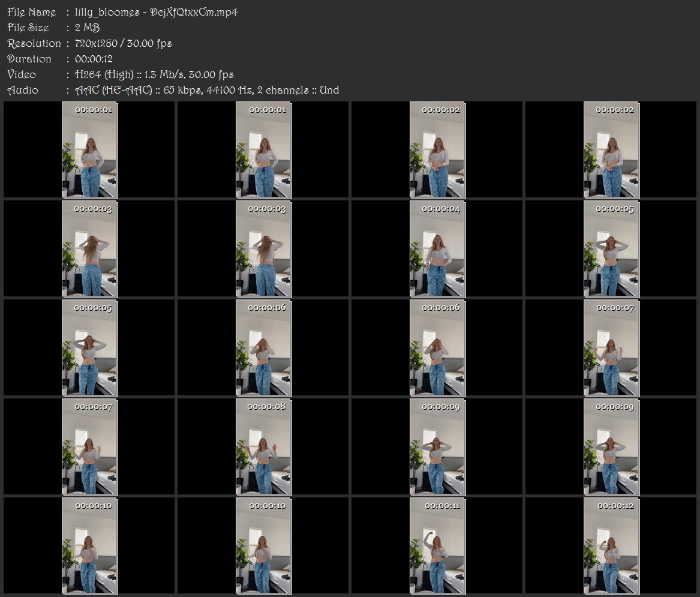Click the audio codec text 'AAC (HE-AAC)'
700x597 pixels.
113,90
